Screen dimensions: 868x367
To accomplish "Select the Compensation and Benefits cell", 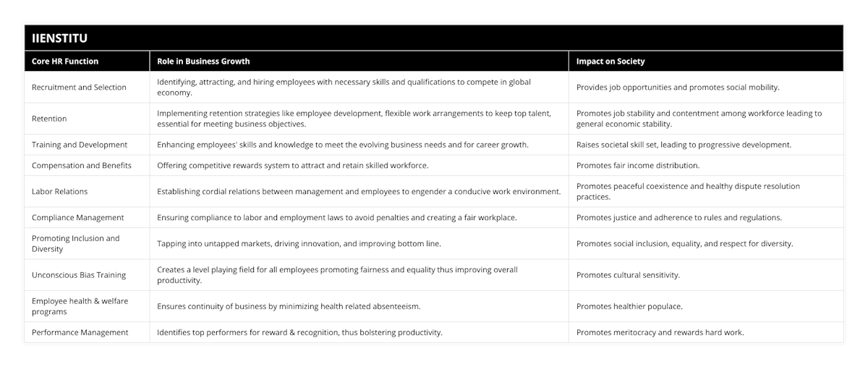I will [82, 165].
